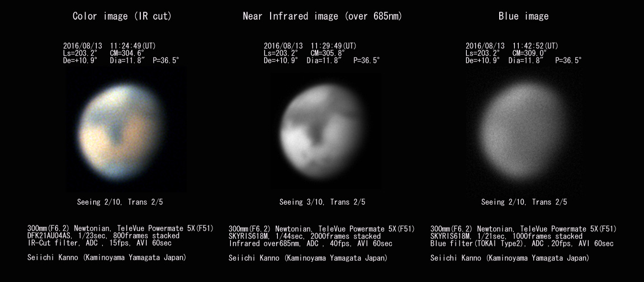Click the value CM=304.6°

click(x=127, y=53)
